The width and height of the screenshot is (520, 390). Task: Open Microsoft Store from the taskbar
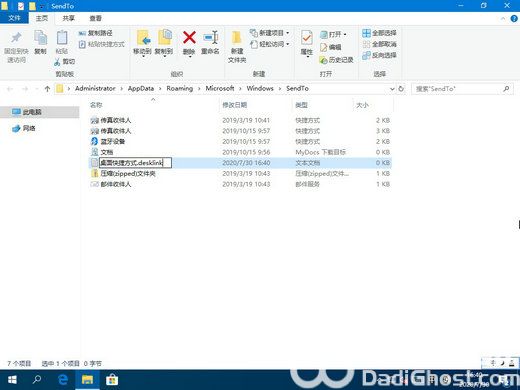point(112,380)
